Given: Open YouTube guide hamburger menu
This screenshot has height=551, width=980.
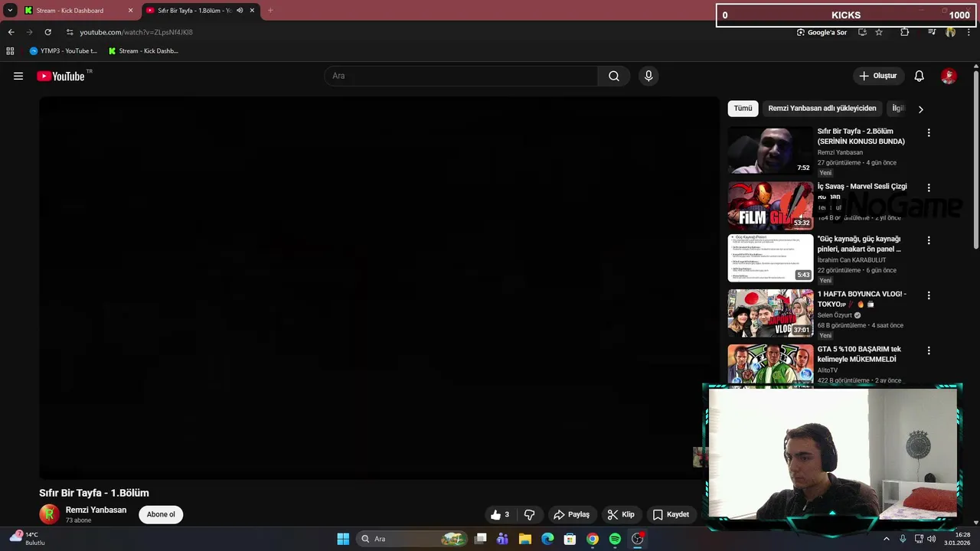Looking at the screenshot, I should [x=18, y=76].
